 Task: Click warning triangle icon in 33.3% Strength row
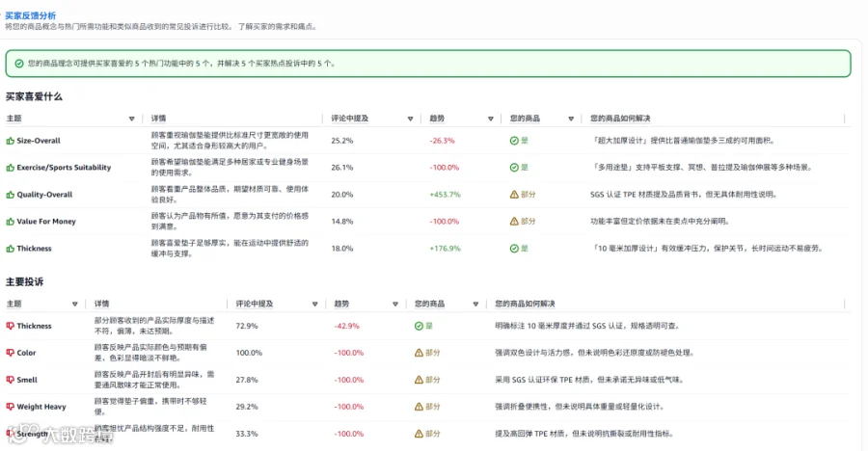point(419,434)
